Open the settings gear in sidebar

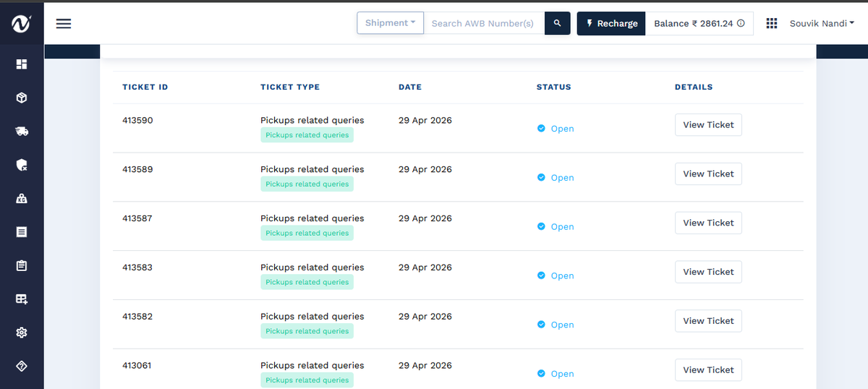(x=22, y=333)
